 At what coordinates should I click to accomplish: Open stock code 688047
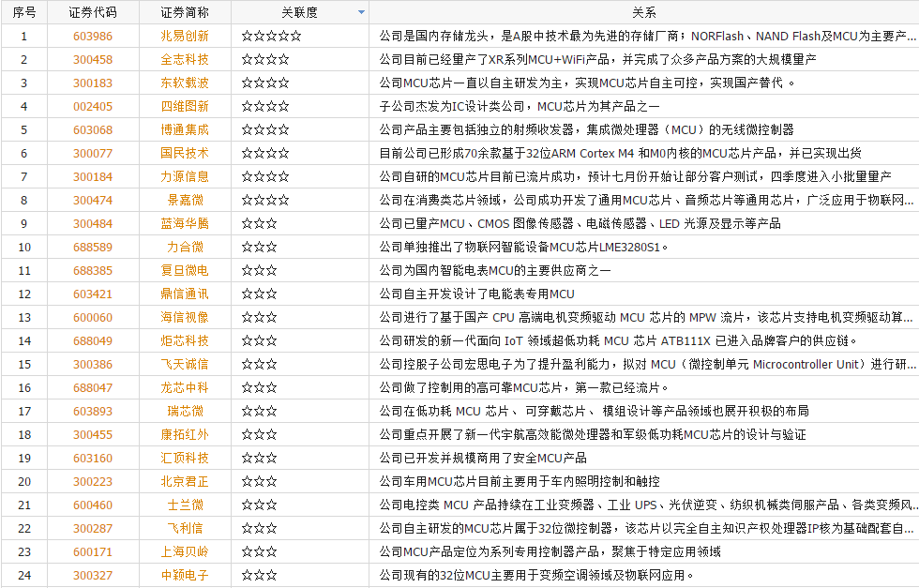(x=93, y=387)
